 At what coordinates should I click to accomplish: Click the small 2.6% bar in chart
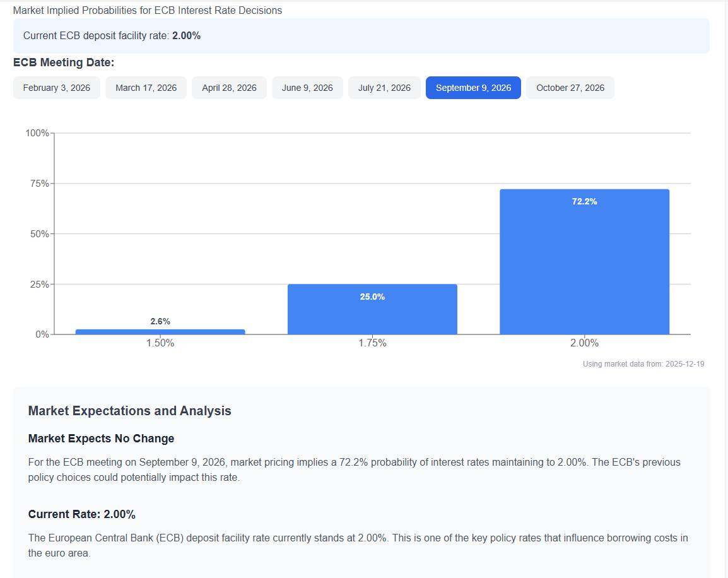pos(160,332)
